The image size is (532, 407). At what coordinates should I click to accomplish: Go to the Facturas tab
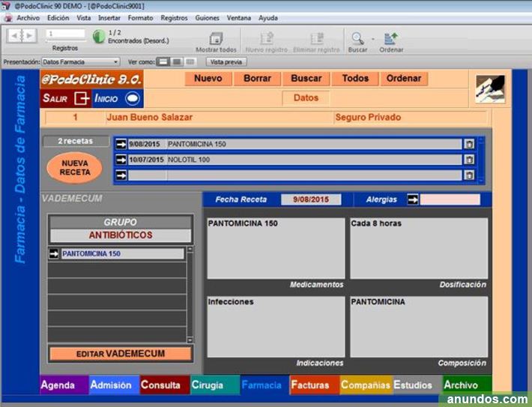click(x=315, y=385)
